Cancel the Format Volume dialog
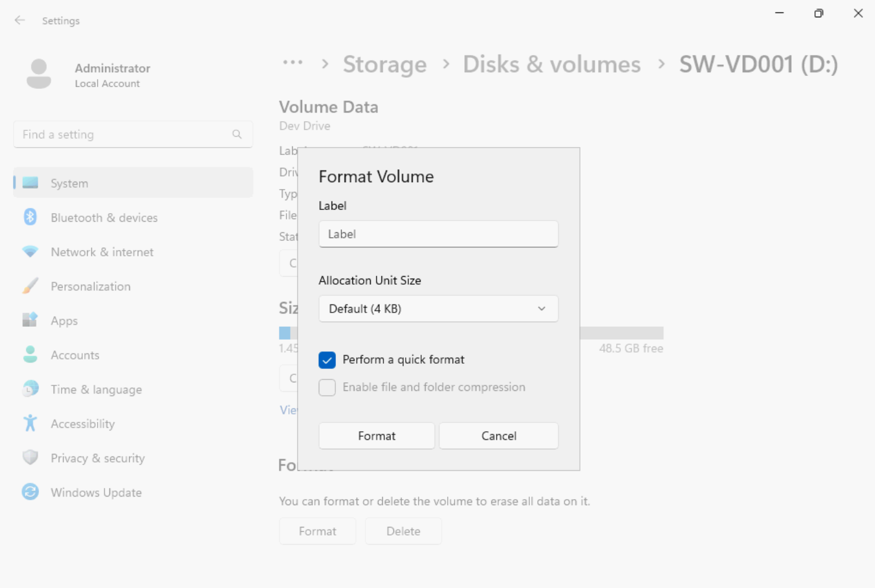The image size is (875, 588). click(x=498, y=436)
